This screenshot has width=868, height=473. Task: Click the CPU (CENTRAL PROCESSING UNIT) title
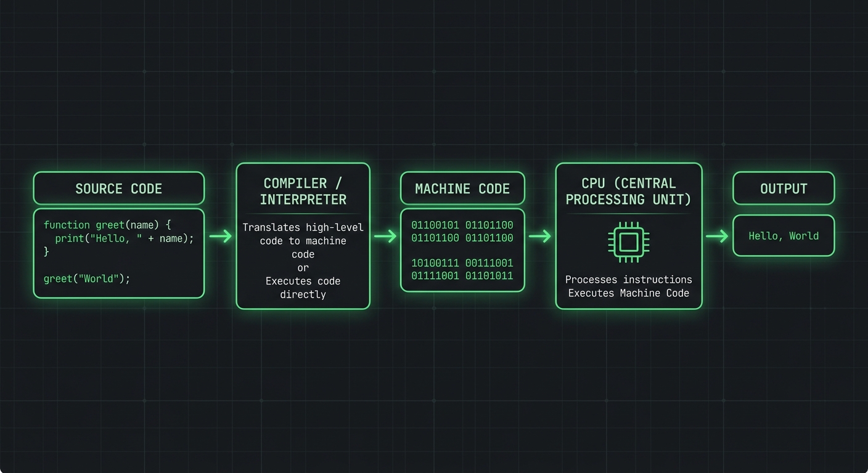coord(629,192)
